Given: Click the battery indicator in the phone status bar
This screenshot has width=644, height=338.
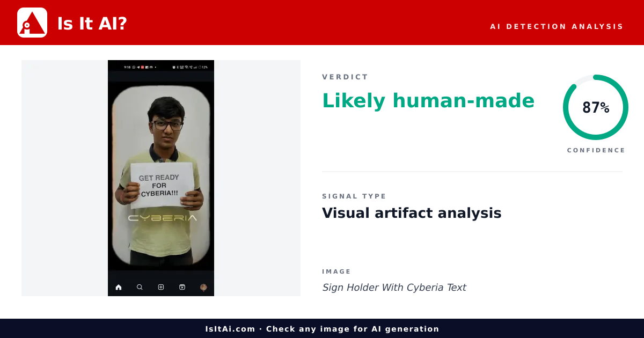Looking at the screenshot, I should click(x=203, y=67).
